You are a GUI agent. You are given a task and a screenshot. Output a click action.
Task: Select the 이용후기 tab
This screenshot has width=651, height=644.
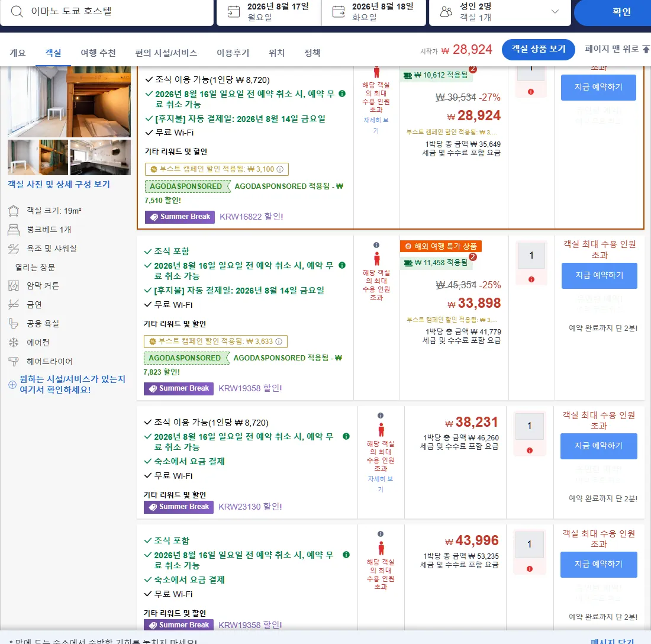(x=233, y=53)
